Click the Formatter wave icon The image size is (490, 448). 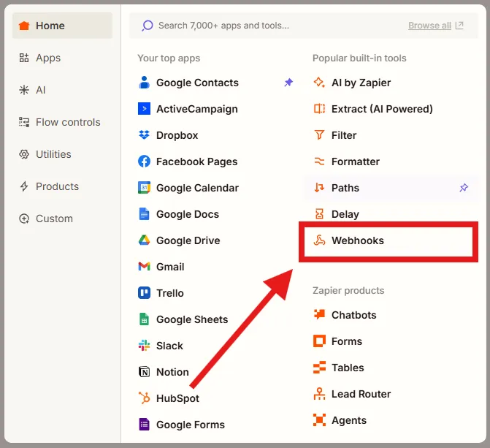point(319,162)
